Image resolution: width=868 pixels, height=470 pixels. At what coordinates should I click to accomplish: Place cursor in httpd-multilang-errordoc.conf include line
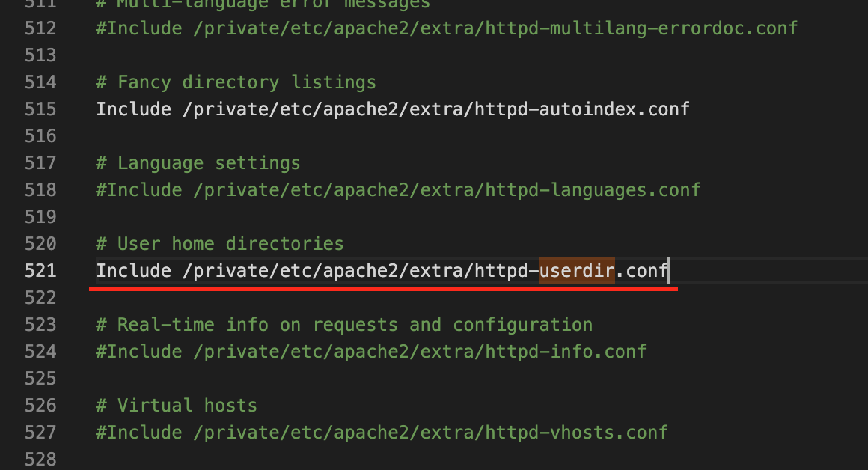click(x=447, y=28)
